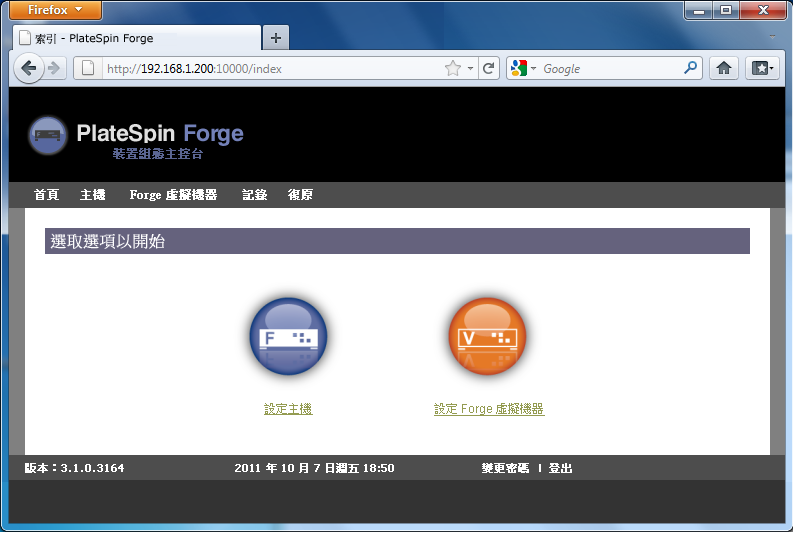Click the PlateSpin Forge title text
Image resolution: width=793 pixels, height=533 pixels.
160,134
